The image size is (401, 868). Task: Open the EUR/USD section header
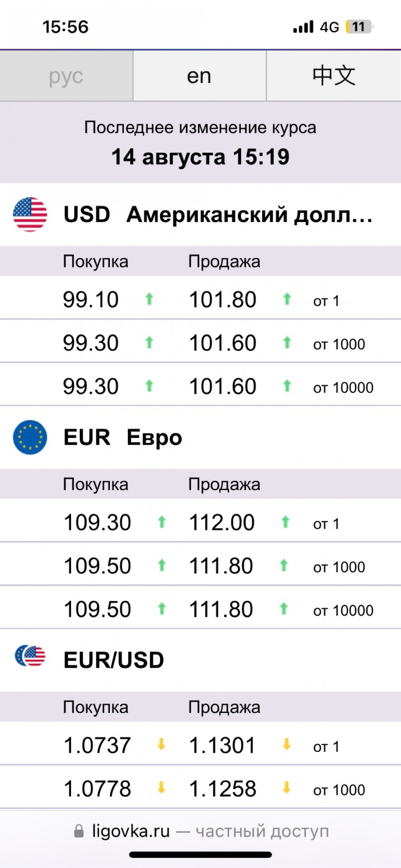click(200, 660)
